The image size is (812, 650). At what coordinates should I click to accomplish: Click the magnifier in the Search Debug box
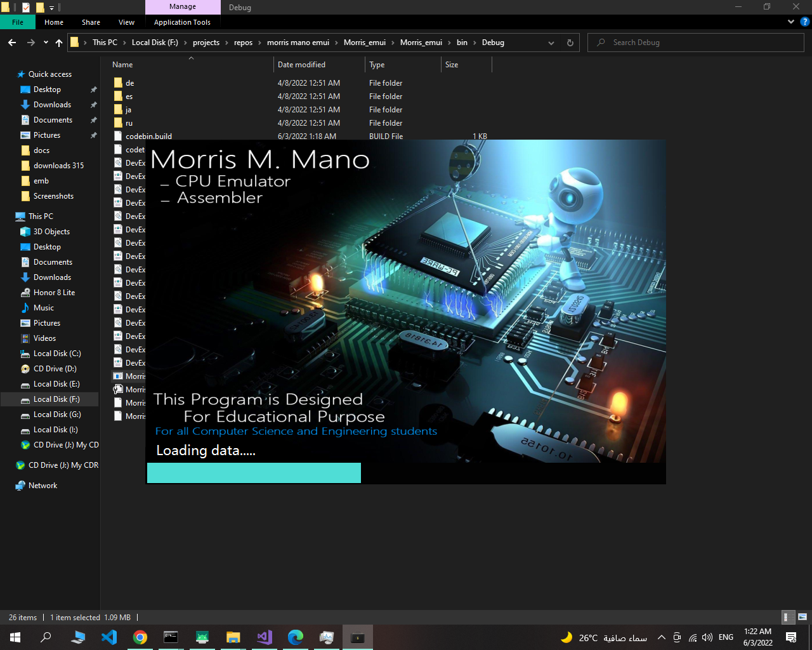pos(600,43)
